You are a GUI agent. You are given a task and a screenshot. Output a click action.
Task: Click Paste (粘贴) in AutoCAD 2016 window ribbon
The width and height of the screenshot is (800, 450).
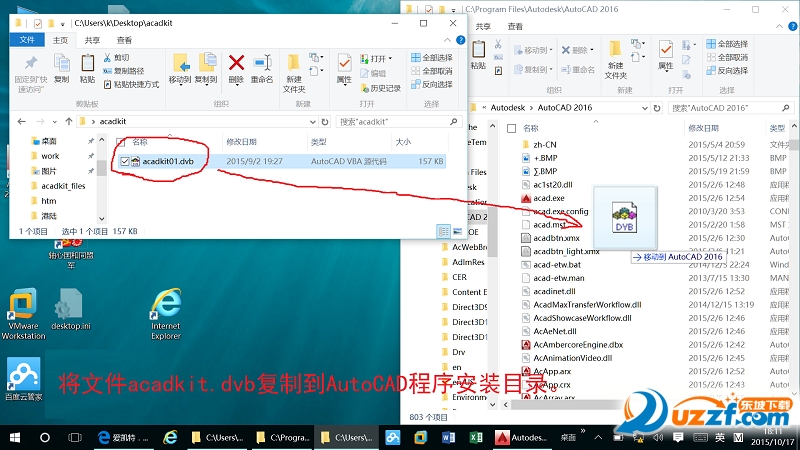coord(479,55)
